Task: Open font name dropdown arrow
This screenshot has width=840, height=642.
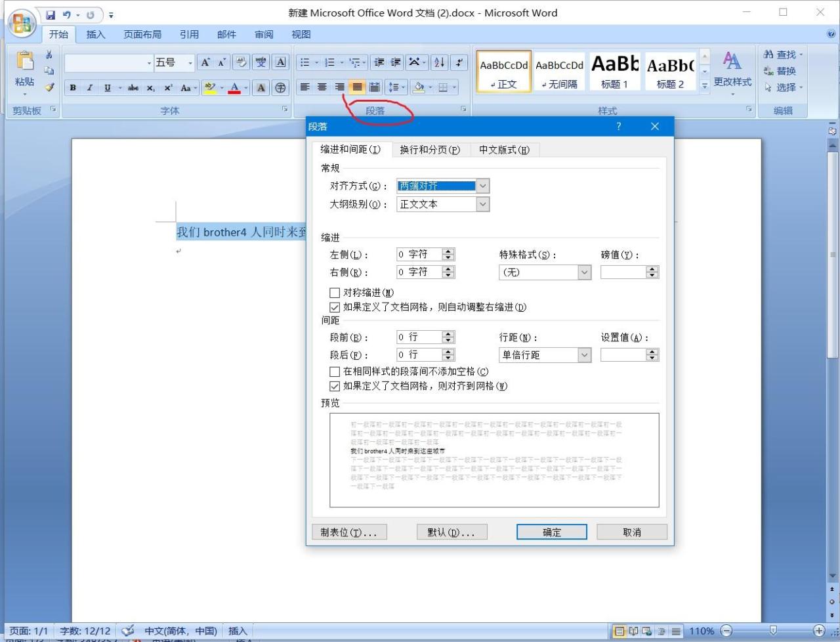Action: (x=150, y=63)
